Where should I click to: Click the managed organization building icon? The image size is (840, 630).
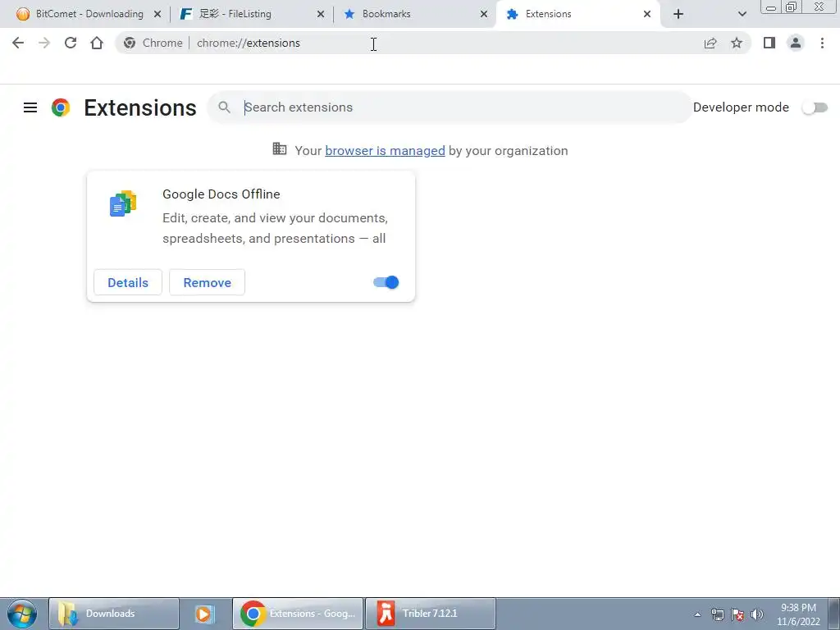click(x=279, y=149)
